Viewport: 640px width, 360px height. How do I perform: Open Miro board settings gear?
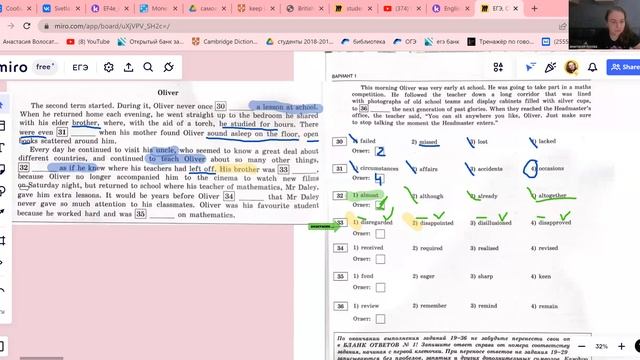tap(109, 67)
